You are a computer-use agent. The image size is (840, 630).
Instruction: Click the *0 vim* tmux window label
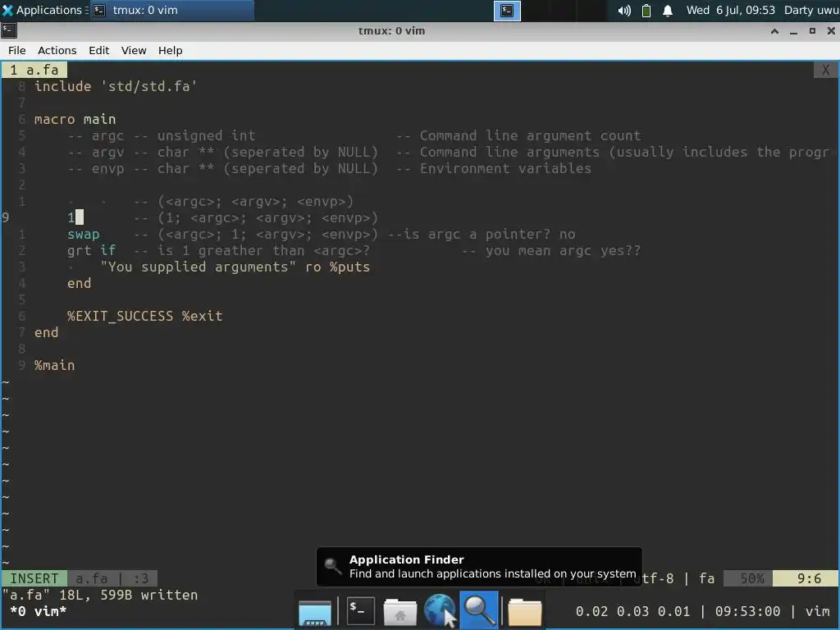(x=38, y=611)
